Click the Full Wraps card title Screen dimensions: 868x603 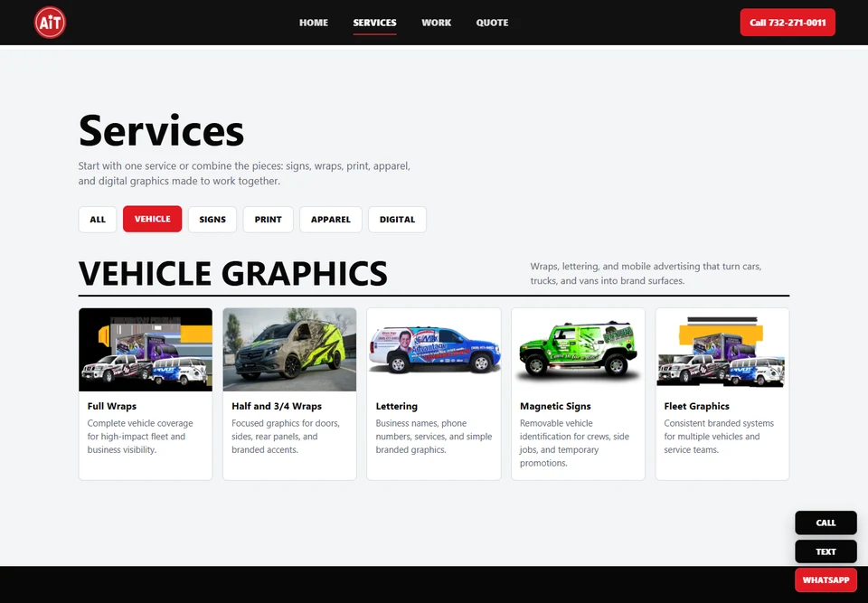[112, 406]
